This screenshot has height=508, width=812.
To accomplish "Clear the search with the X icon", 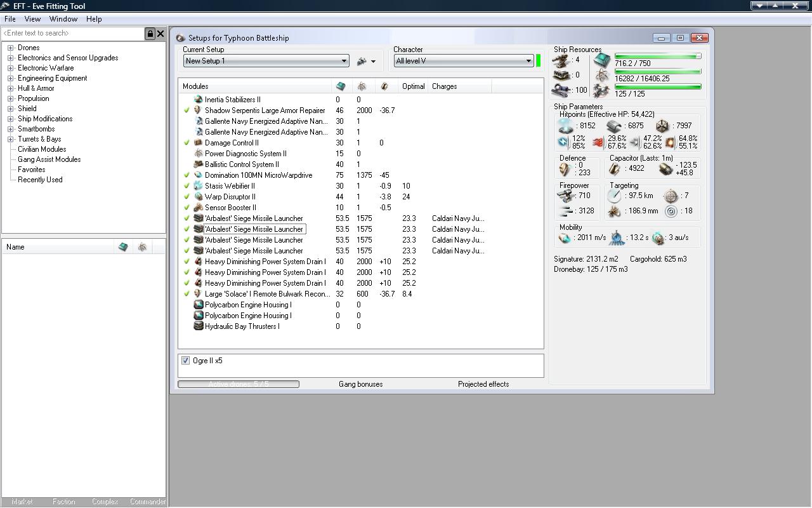I will tap(160, 34).
